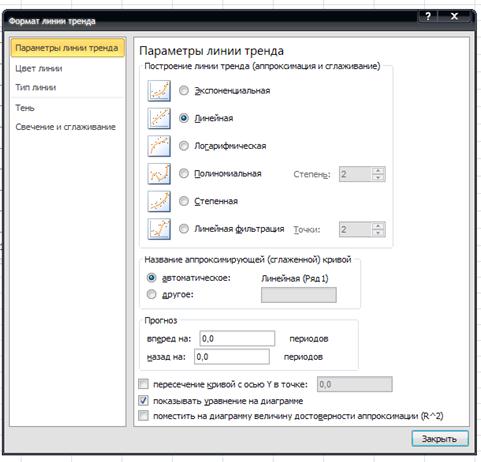Increase the Степень spinner value
The image size is (481, 462).
coord(378,171)
